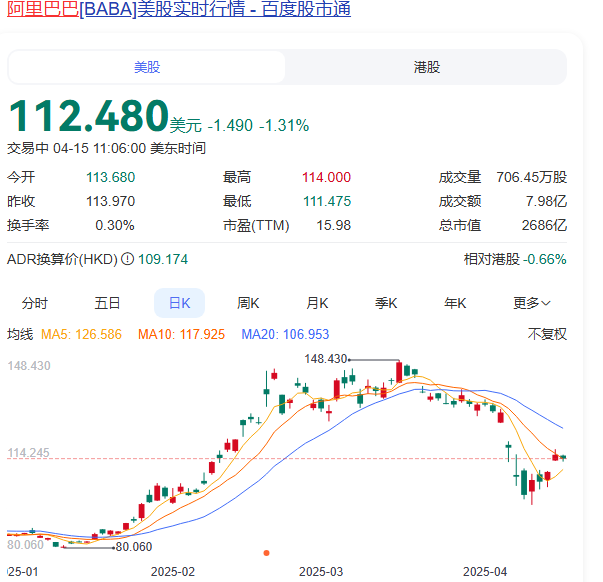Click the 最高 value 114.000

326,177
